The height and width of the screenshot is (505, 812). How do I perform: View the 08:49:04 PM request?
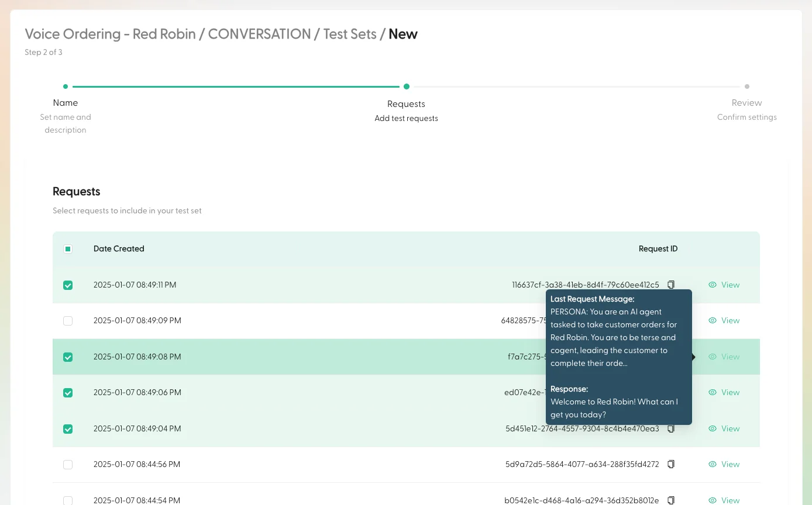tap(724, 428)
